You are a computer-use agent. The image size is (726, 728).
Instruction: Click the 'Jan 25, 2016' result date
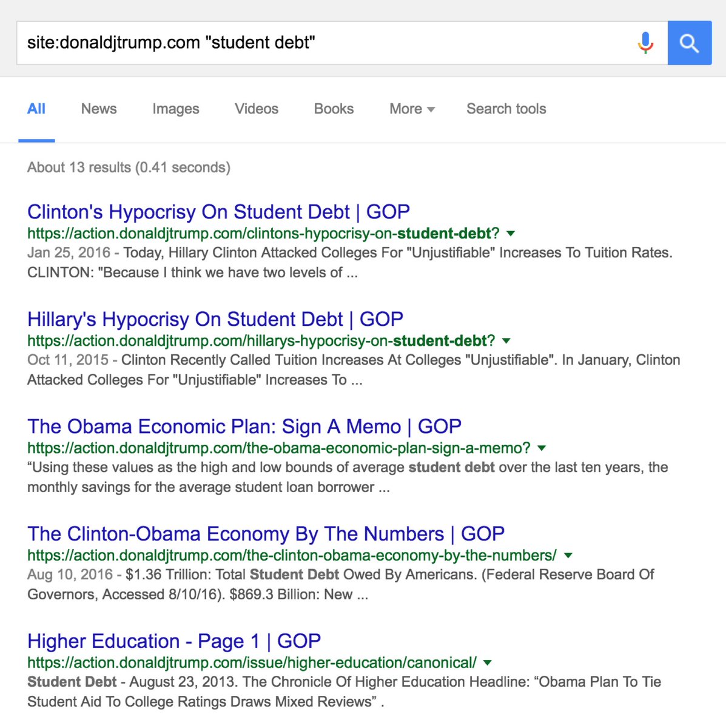tap(69, 253)
